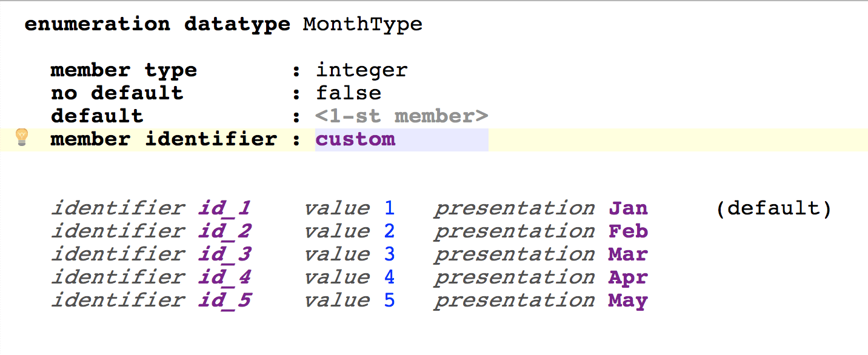Click the Feb presentation text
This screenshot has width=868, height=355.
628,232
